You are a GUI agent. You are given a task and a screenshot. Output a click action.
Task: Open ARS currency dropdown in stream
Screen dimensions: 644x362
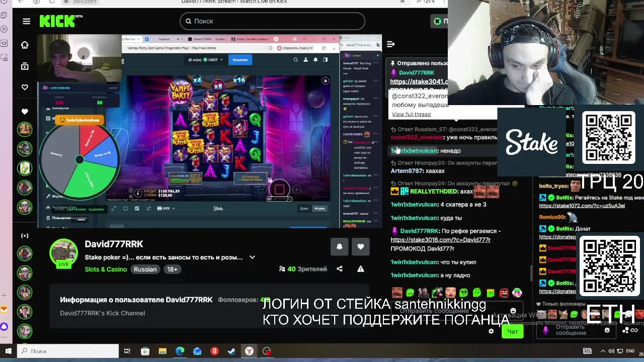166,208
